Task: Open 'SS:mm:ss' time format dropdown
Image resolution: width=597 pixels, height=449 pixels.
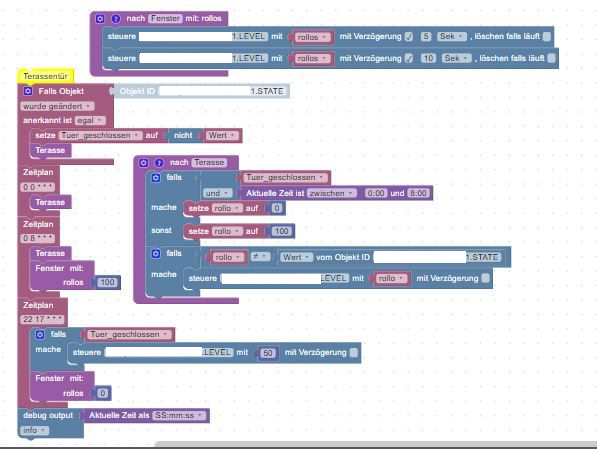Action: pos(179,415)
